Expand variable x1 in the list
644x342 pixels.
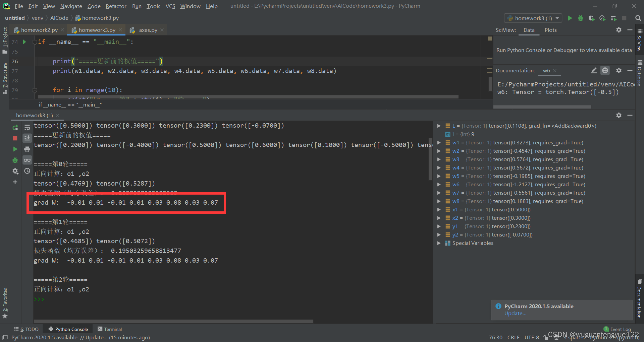coord(439,210)
